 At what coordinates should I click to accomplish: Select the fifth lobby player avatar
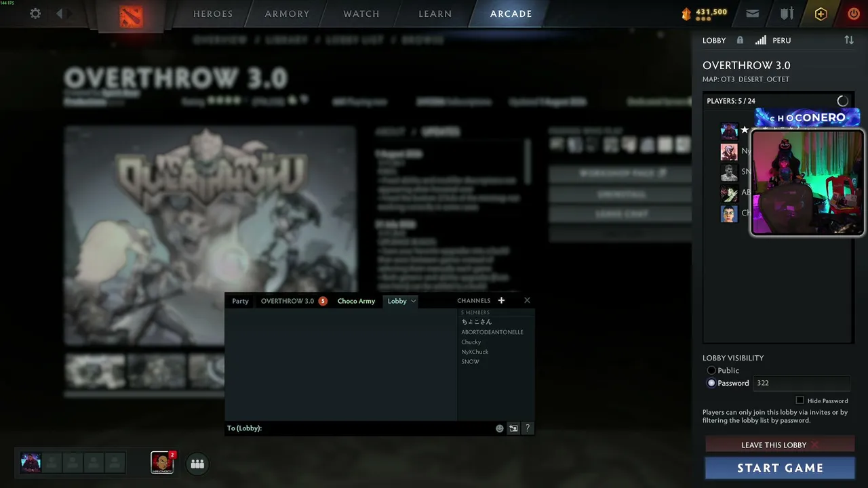[x=729, y=213]
